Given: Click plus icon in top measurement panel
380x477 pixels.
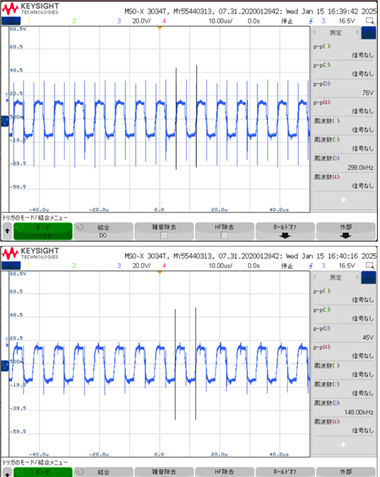Looking at the screenshot, I should (x=343, y=200).
